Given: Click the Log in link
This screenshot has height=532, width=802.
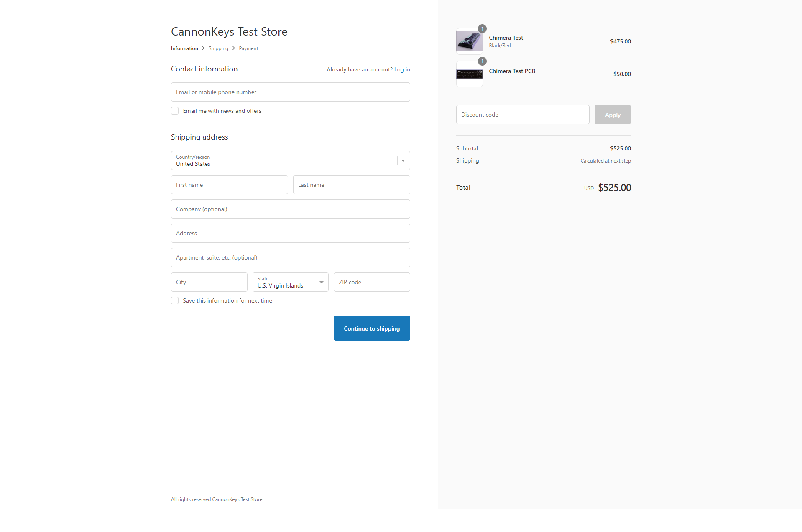Looking at the screenshot, I should tap(402, 70).
